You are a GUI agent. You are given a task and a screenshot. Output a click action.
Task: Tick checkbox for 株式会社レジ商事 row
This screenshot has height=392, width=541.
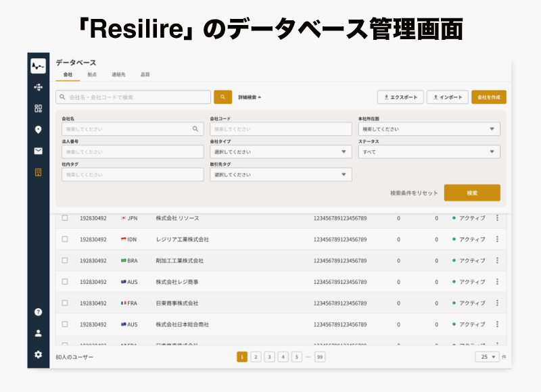click(65, 282)
